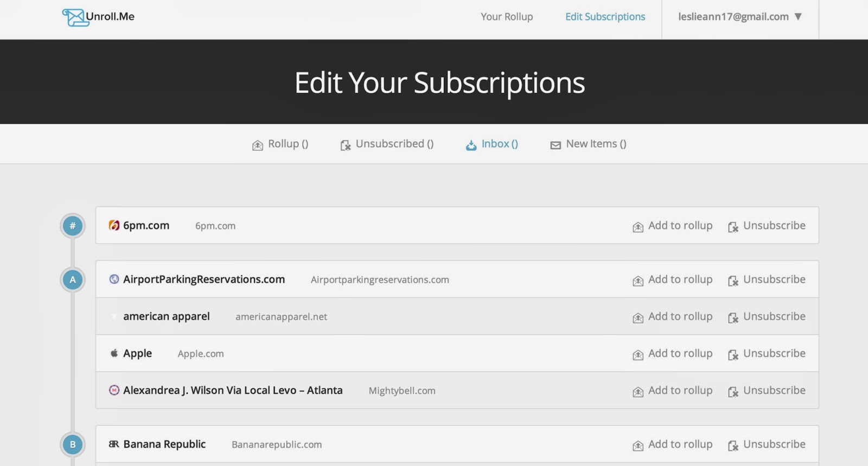The width and height of the screenshot is (868, 466).
Task: Unsubscribe from Alexandrea J. Wilson emails
Action: 767,391
